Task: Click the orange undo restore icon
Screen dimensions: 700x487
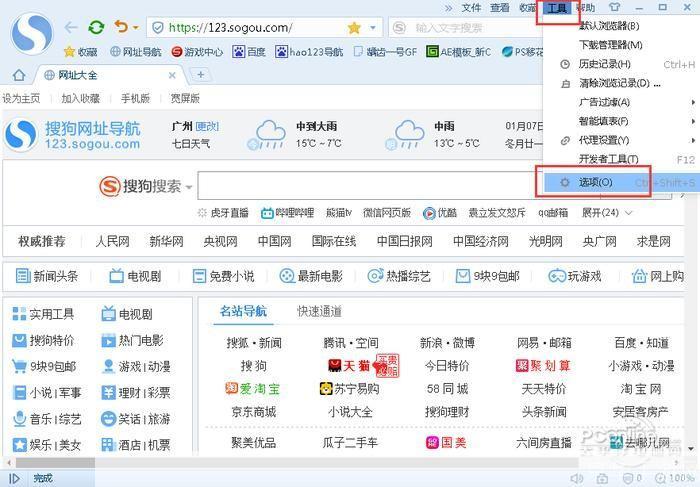Action: point(121,27)
